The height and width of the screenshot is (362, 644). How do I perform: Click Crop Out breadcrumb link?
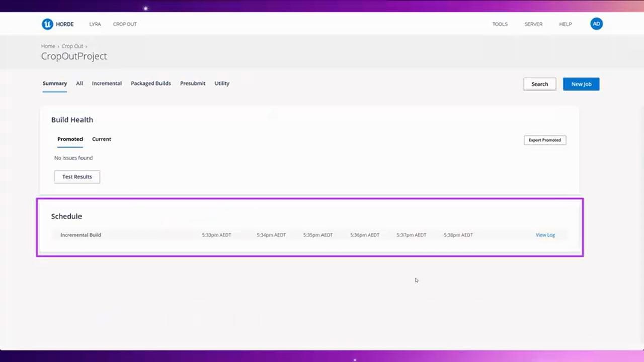click(72, 46)
